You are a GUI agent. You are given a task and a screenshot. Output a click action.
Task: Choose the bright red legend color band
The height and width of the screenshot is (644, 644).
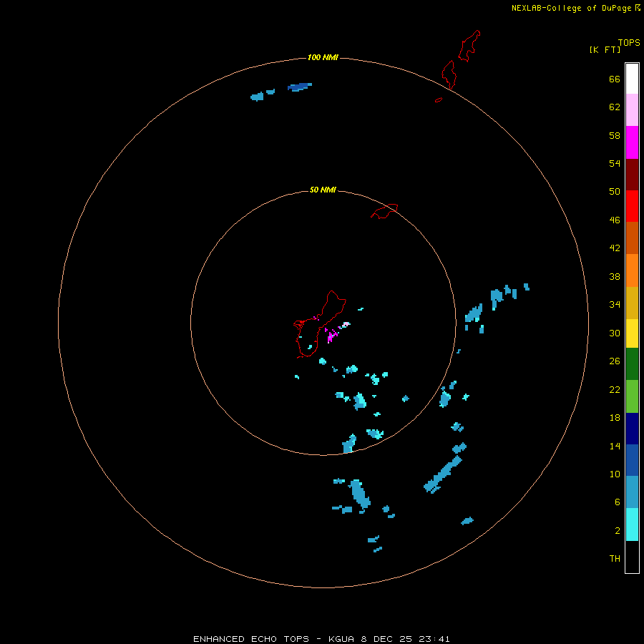click(x=632, y=206)
